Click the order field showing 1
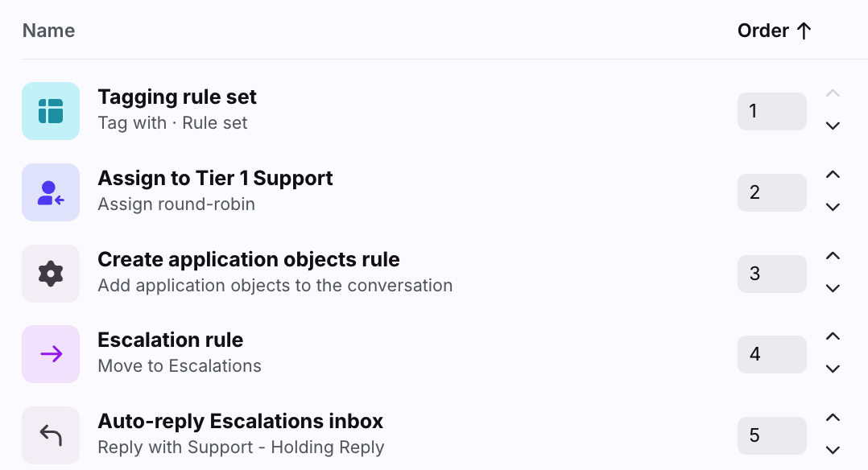The height and width of the screenshot is (470, 868). [771, 111]
